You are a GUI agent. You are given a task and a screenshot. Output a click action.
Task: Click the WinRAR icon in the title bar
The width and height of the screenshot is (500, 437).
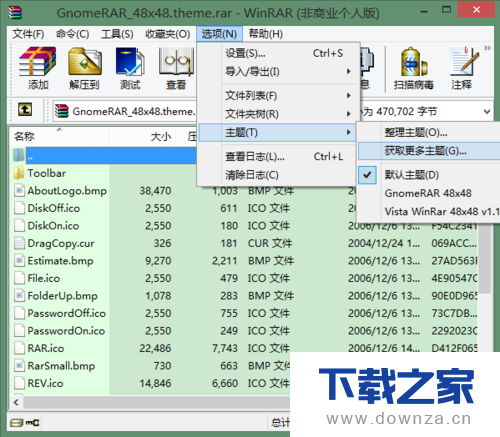(x=15, y=13)
